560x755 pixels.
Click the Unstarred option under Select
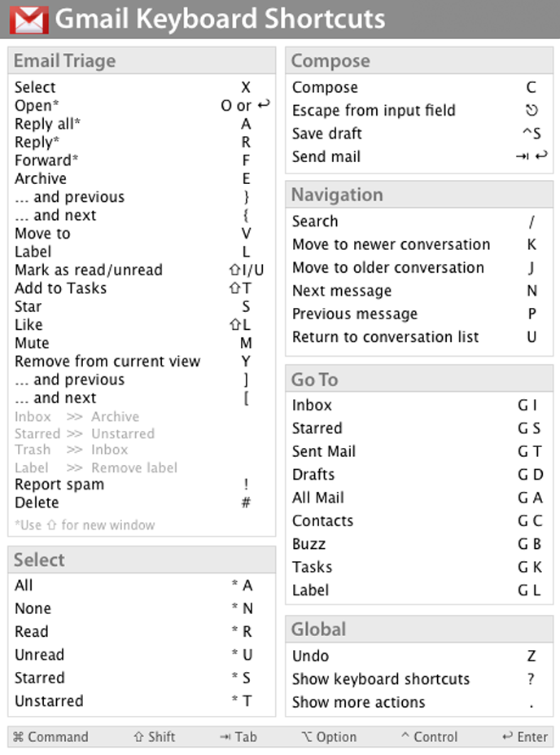(49, 701)
